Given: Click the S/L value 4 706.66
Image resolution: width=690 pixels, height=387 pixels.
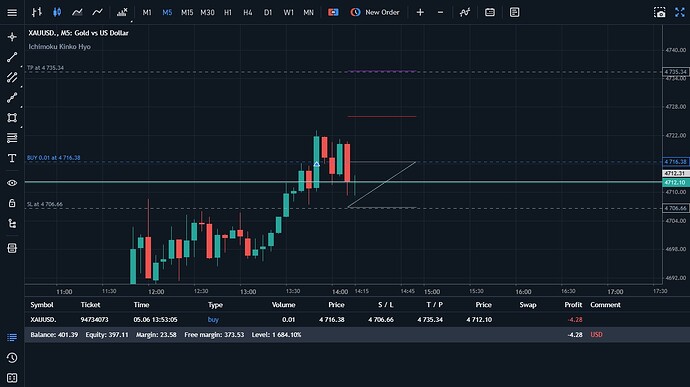Looking at the screenshot, I should coord(381,320).
